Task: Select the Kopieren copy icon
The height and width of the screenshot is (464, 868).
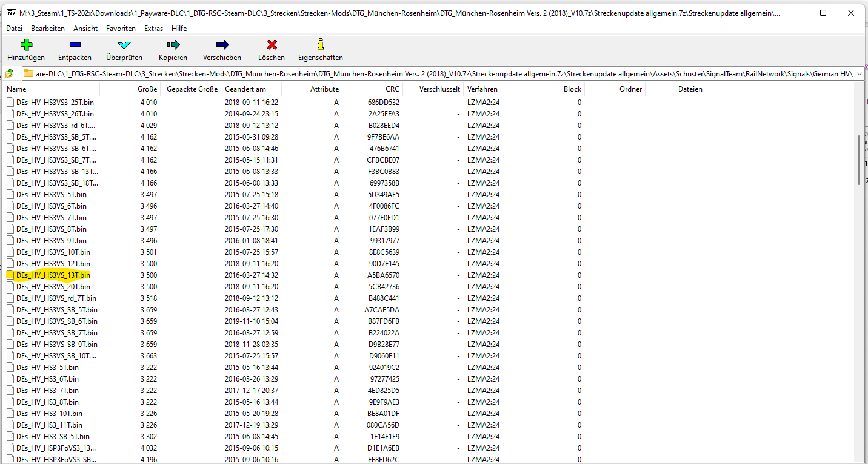Action: pos(173,45)
